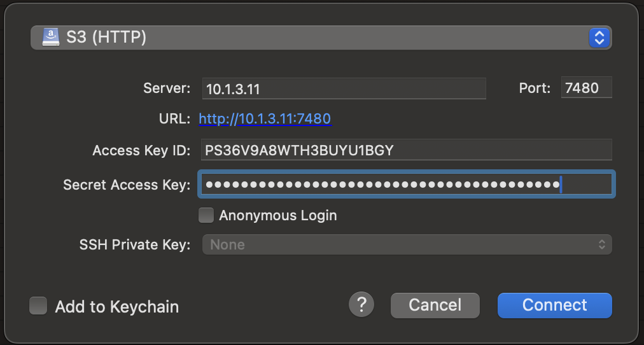Focus the Port field showing 7480
The image size is (644, 345).
coord(587,87)
